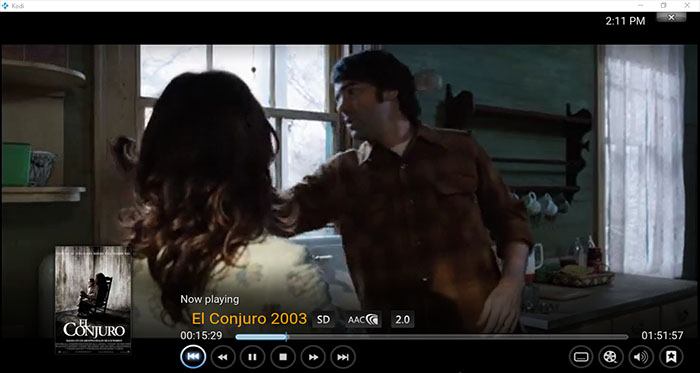Open the subtitles settings icon
The height and width of the screenshot is (373, 700).
point(581,357)
